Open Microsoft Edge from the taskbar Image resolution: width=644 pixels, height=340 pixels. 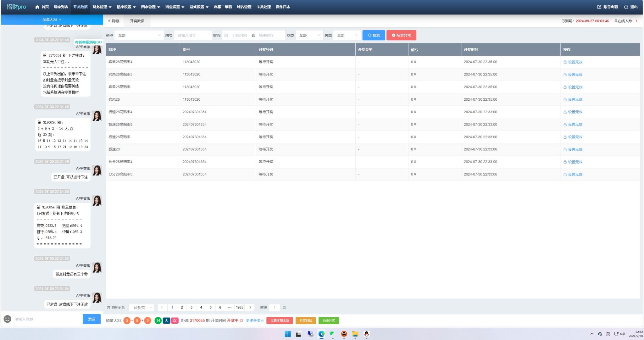321,334
